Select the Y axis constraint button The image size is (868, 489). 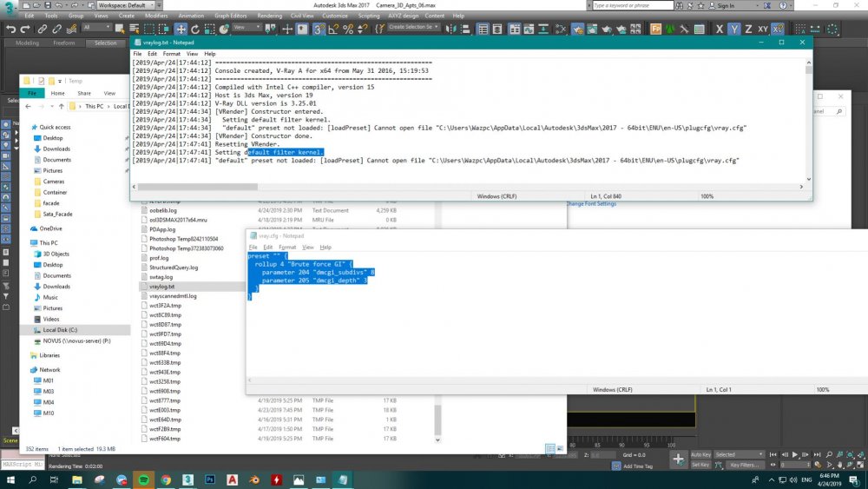(733, 29)
